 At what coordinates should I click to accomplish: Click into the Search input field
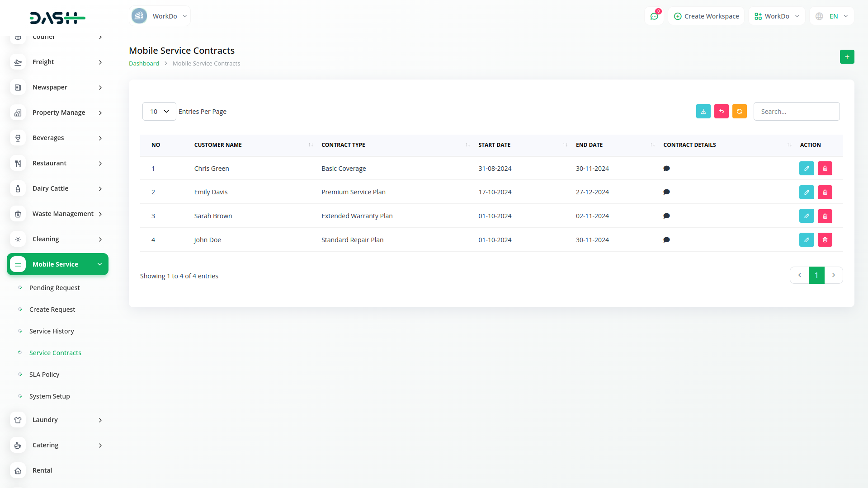[x=796, y=112]
